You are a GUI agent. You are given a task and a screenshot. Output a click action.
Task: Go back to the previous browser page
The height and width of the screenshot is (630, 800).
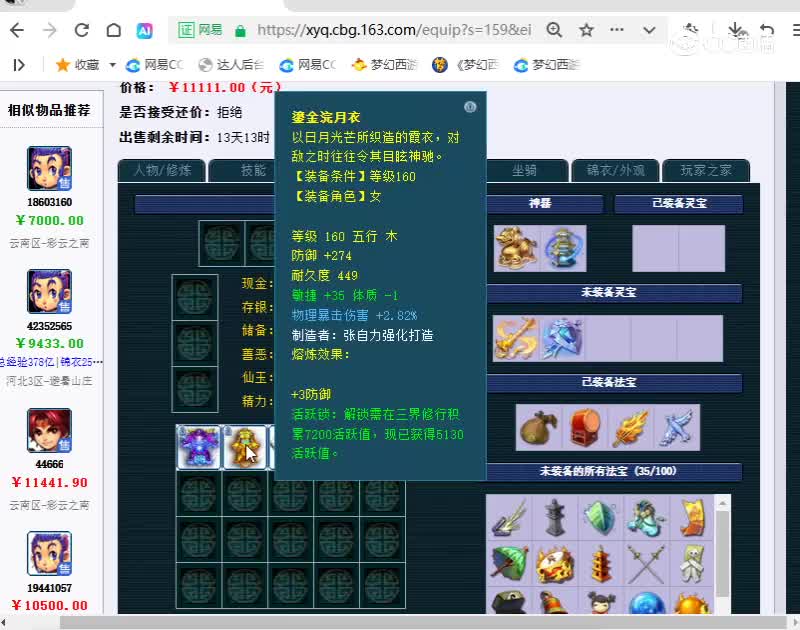tap(17, 31)
